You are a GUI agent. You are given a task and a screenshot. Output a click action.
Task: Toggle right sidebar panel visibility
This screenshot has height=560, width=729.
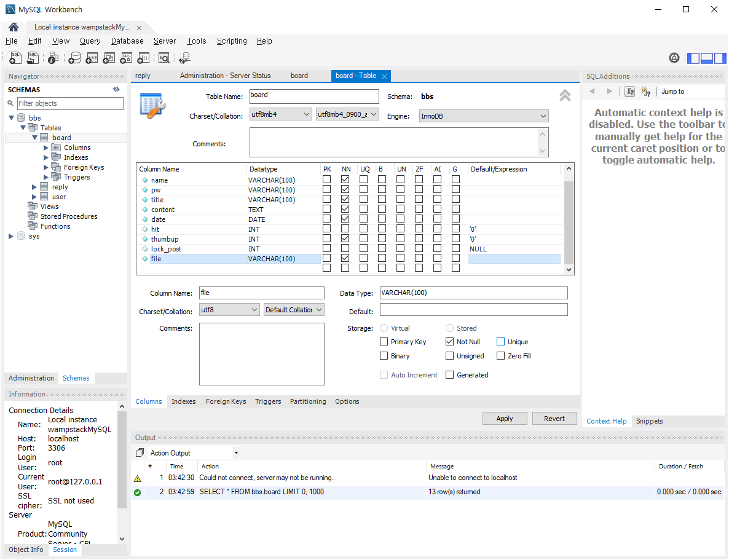(x=720, y=58)
